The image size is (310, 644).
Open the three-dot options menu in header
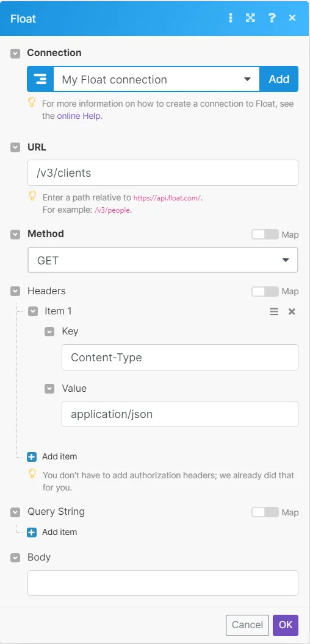point(231,18)
